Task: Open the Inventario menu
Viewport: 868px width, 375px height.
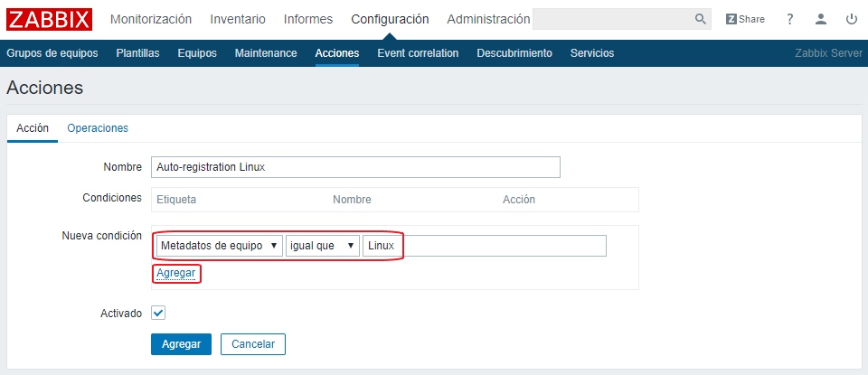Action: tap(238, 19)
